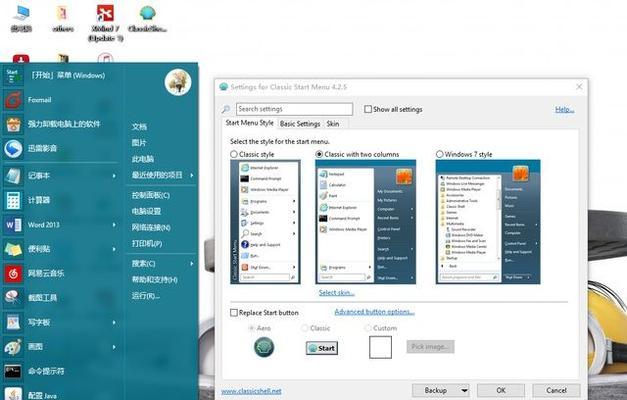Select Custom button radio option
This screenshot has width=627, height=400.
367,328
